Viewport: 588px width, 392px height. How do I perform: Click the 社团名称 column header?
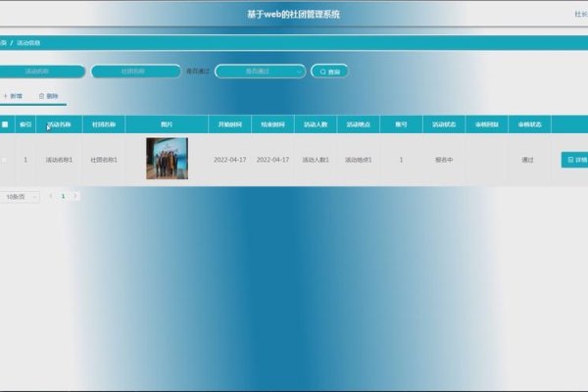[x=104, y=124]
